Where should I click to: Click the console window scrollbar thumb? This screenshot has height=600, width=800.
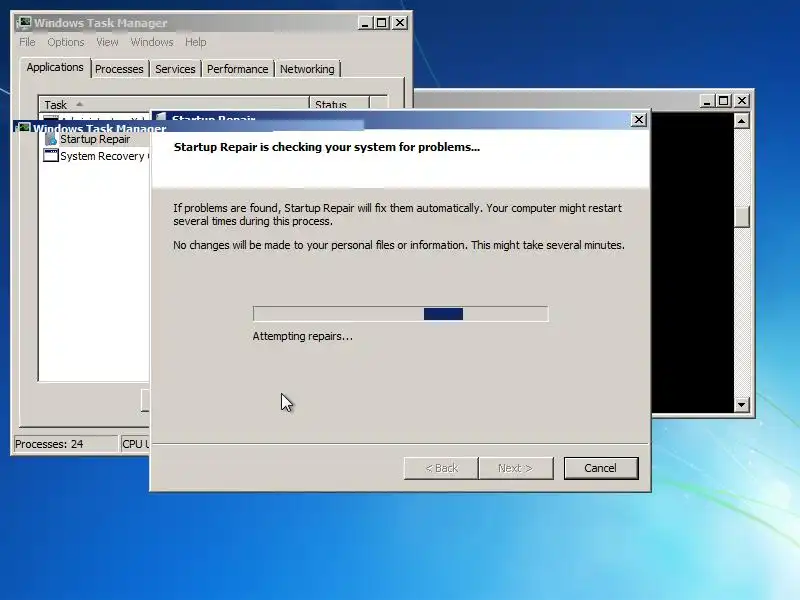pyautogui.click(x=741, y=217)
